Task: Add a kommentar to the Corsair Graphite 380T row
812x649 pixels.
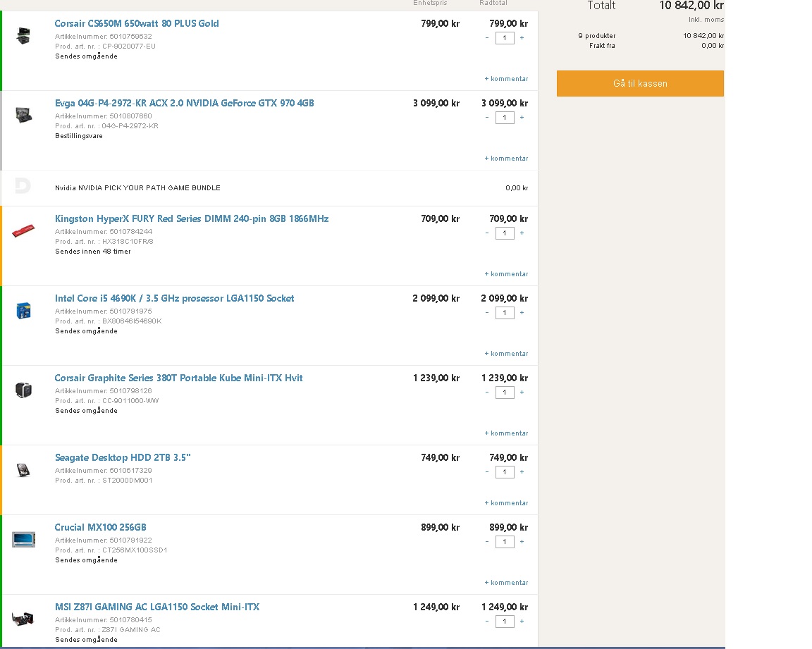Action: (507, 433)
